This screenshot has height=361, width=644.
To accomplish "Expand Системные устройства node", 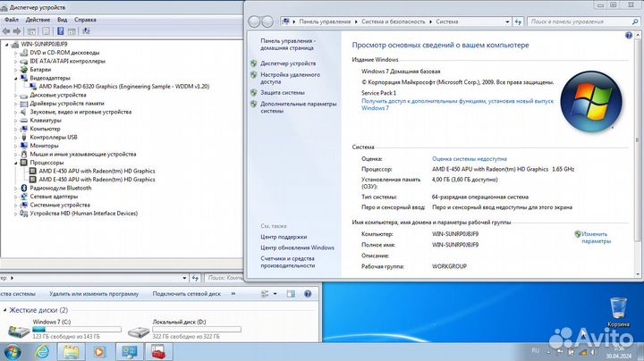I will click(16, 206).
